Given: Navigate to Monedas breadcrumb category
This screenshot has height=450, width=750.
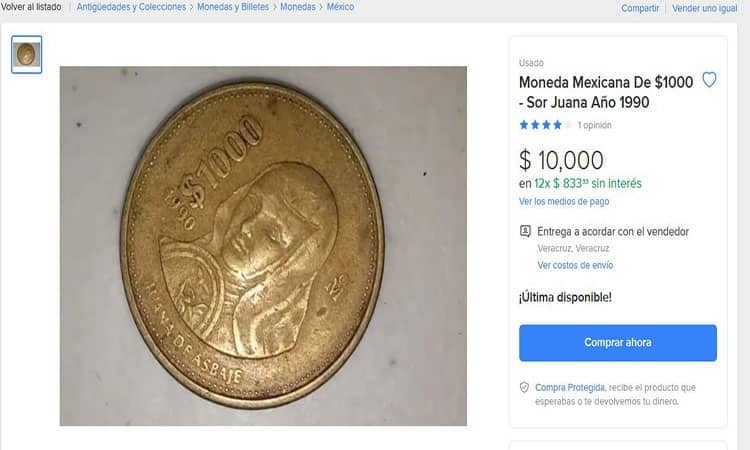Looking at the screenshot, I should tap(298, 7).
